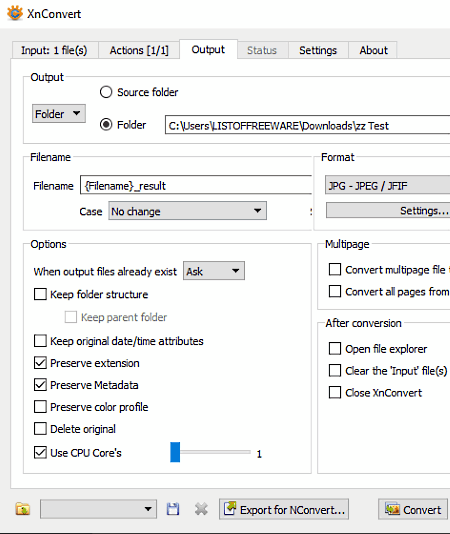Viewport: 450px width, 534px height.
Task: Click the XnConvert app logo icon
Action: (x=15, y=13)
